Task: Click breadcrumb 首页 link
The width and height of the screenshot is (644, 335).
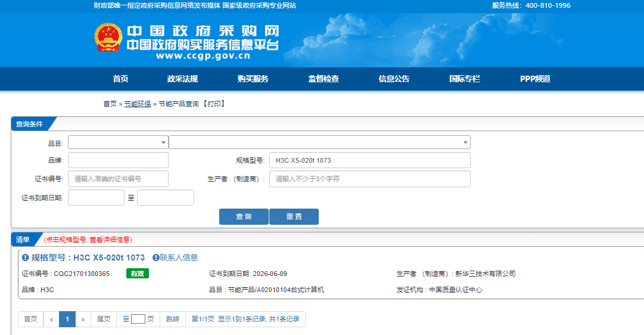Action: 110,104
